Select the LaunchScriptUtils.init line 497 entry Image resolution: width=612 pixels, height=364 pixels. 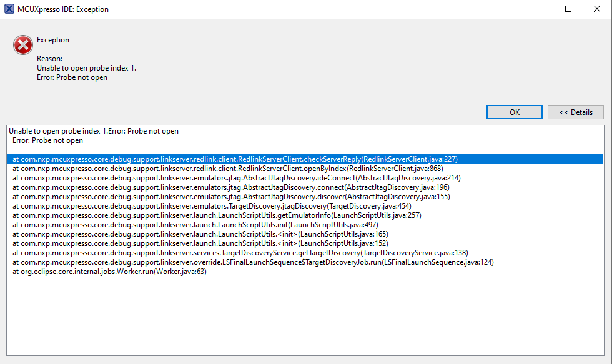(195, 225)
